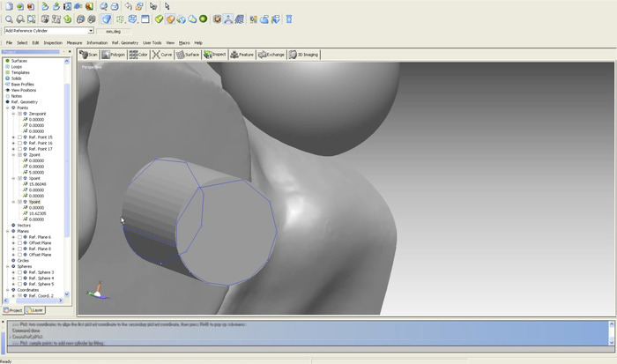Open the Add Reference Cylinder dropdown

91,31
